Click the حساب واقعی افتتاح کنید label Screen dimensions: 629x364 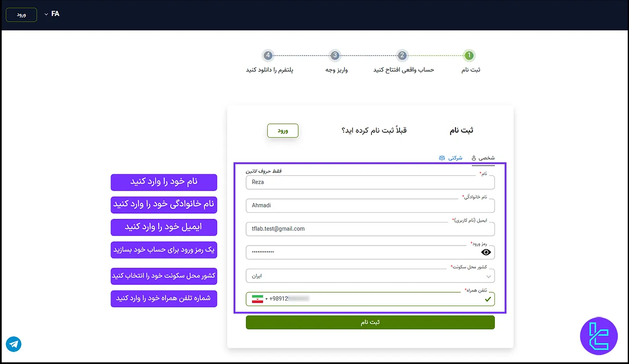404,70
